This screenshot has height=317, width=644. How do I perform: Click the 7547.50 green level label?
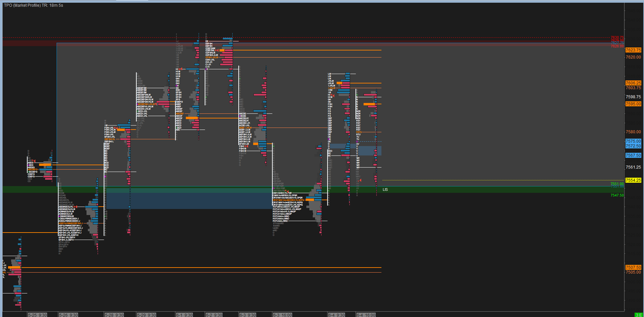coord(617,195)
